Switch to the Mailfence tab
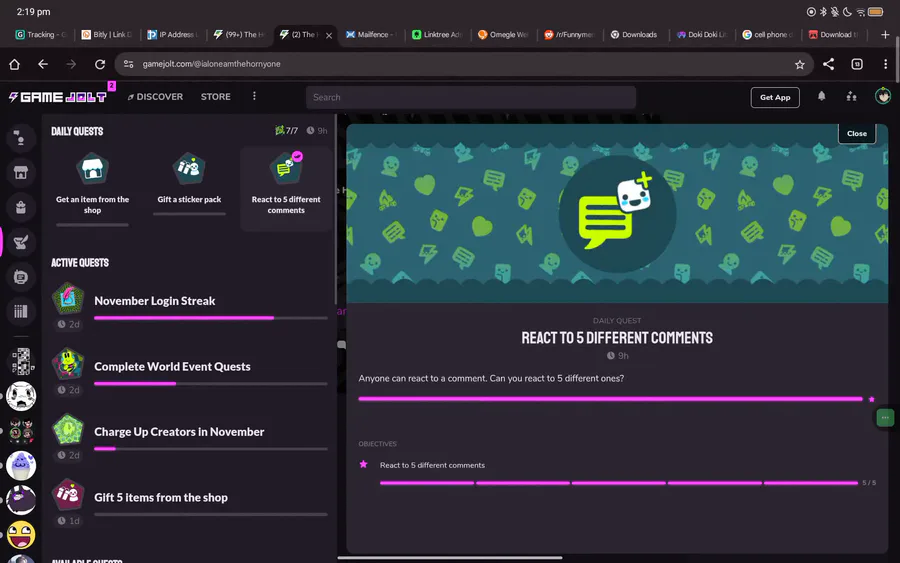900x563 pixels. pos(371,35)
